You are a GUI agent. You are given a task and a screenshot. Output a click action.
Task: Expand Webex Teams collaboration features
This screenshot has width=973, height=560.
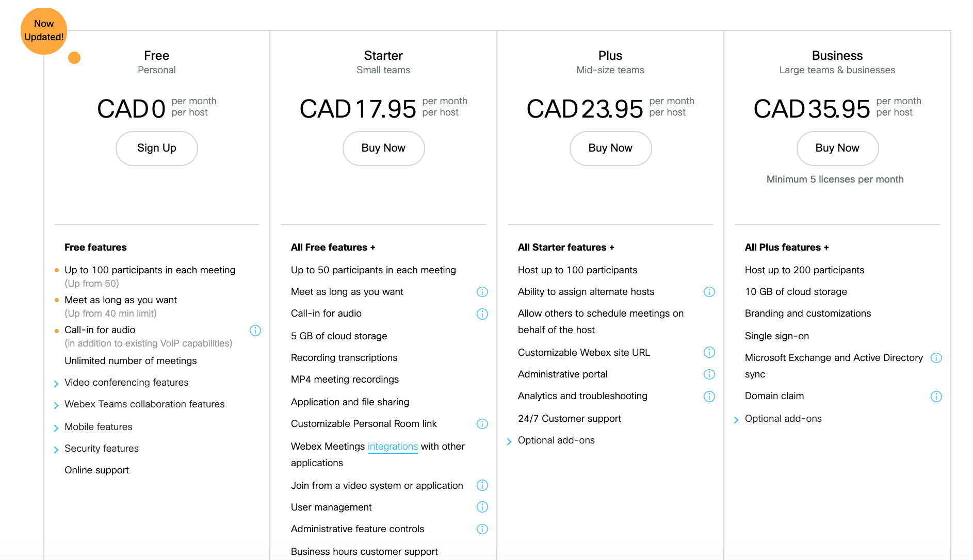(x=144, y=404)
